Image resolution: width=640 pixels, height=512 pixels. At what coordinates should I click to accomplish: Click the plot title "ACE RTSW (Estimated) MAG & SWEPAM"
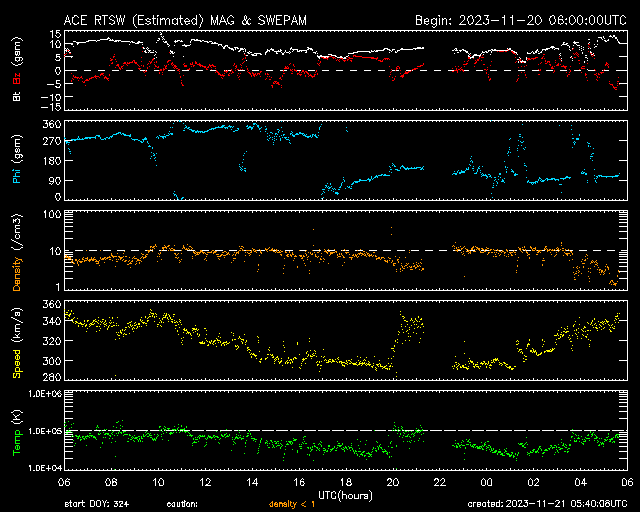185,20
